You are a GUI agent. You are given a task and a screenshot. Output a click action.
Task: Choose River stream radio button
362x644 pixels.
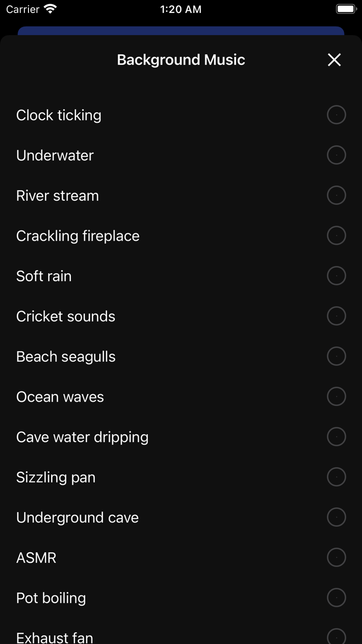point(336,195)
